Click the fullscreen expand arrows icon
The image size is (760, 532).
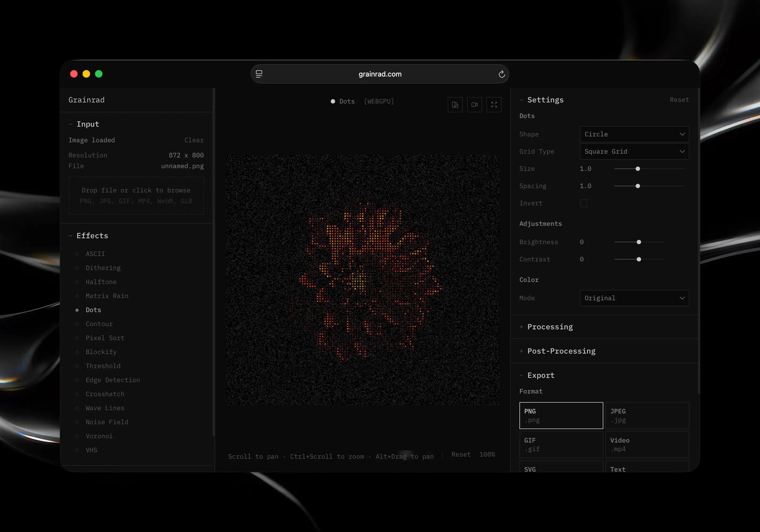pos(494,105)
